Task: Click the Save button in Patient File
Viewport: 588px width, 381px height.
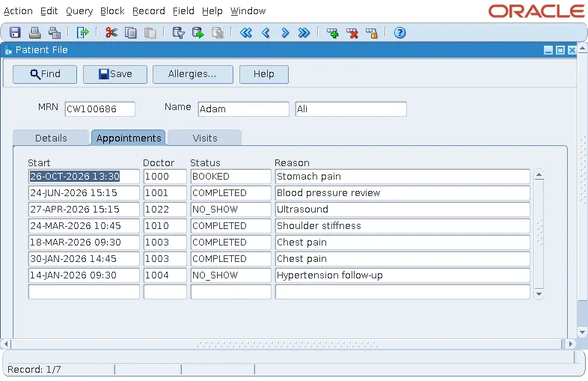Action: pos(115,74)
